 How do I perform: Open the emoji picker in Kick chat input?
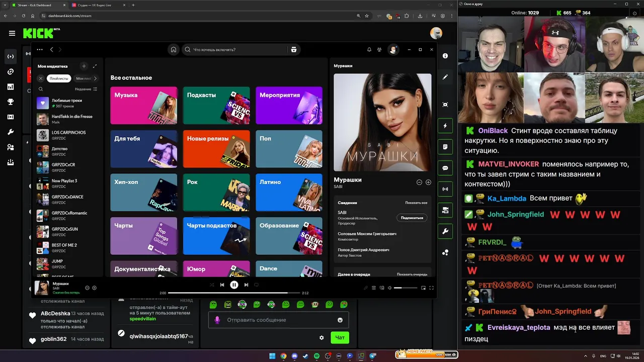tap(340, 320)
